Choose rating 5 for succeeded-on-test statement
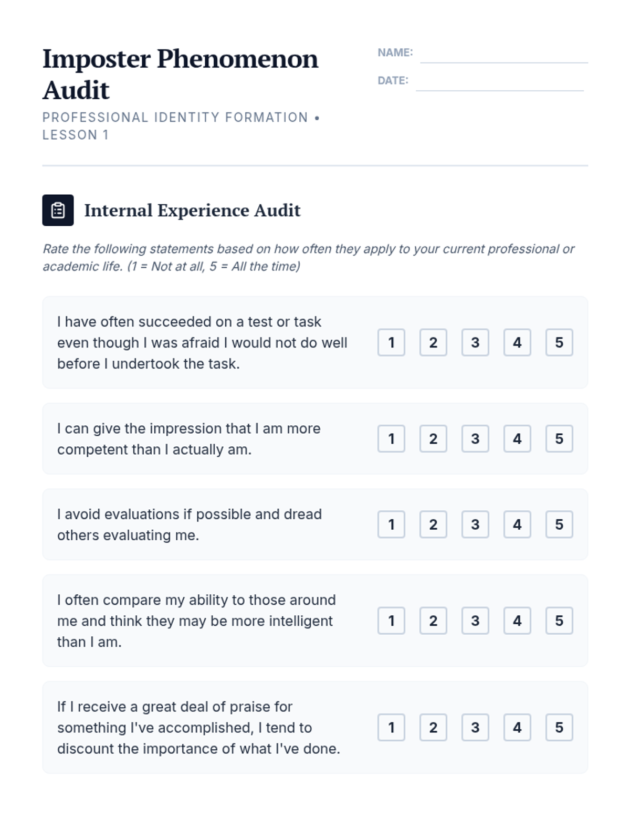Viewport: 630px width, 840px height. pyautogui.click(x=559, y=342)
